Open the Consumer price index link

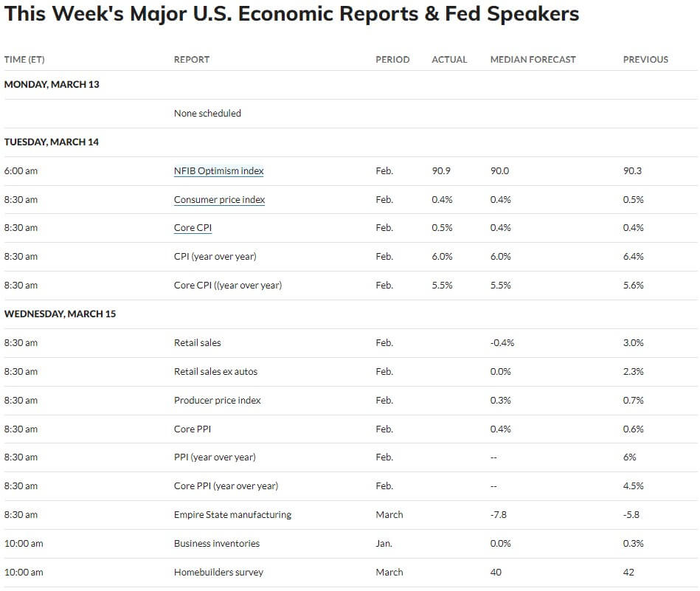coord(219,200)
